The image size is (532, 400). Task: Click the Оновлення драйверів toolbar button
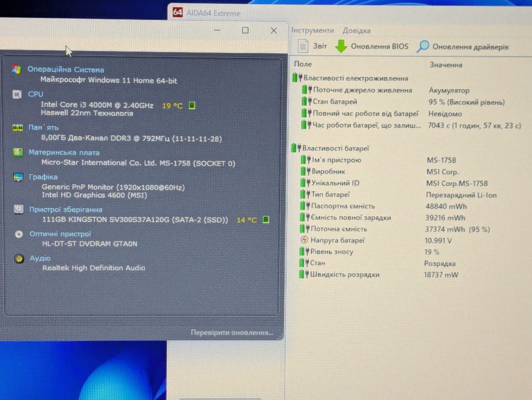(x=463, y=47)
